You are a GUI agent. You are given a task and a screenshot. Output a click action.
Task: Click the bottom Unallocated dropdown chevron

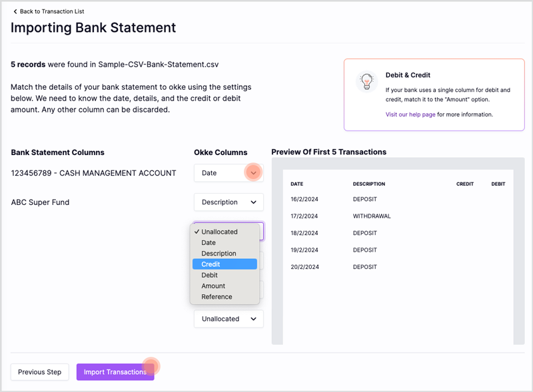[x=253, y=319]
